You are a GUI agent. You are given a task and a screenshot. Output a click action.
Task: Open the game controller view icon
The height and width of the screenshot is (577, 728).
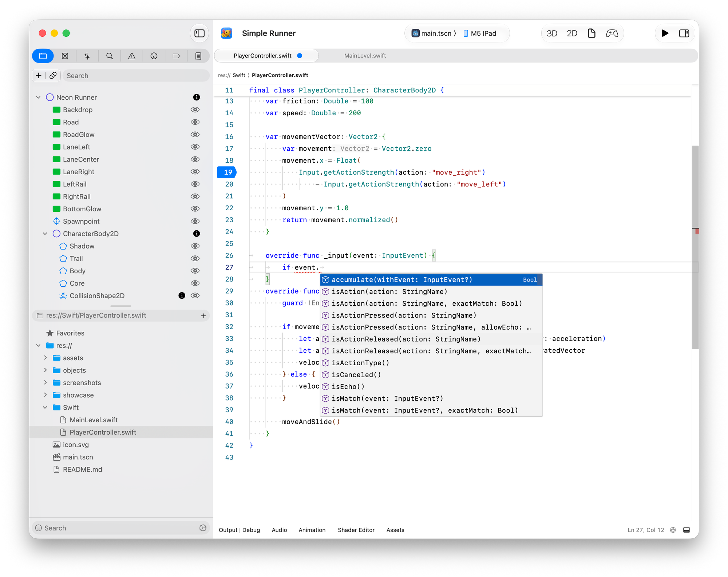pos(612,33)
